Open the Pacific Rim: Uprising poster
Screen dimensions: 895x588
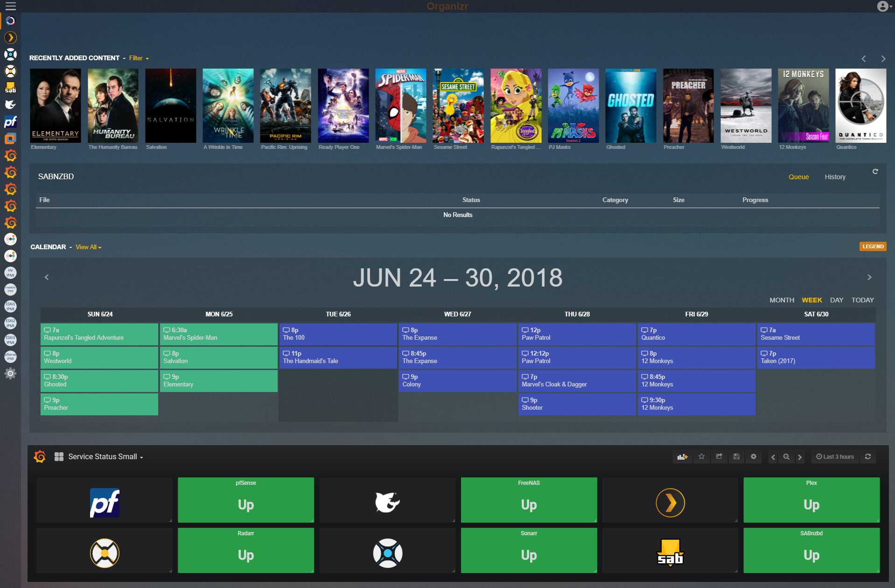286,106
